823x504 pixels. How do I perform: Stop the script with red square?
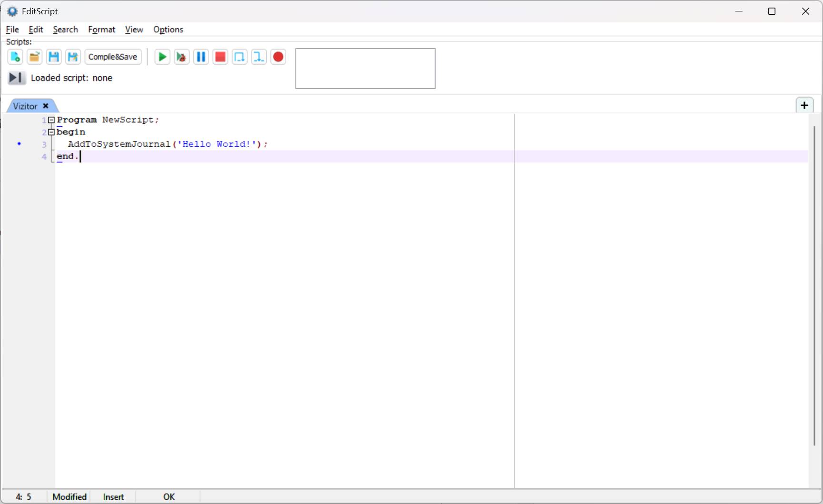tap(220, 57)
